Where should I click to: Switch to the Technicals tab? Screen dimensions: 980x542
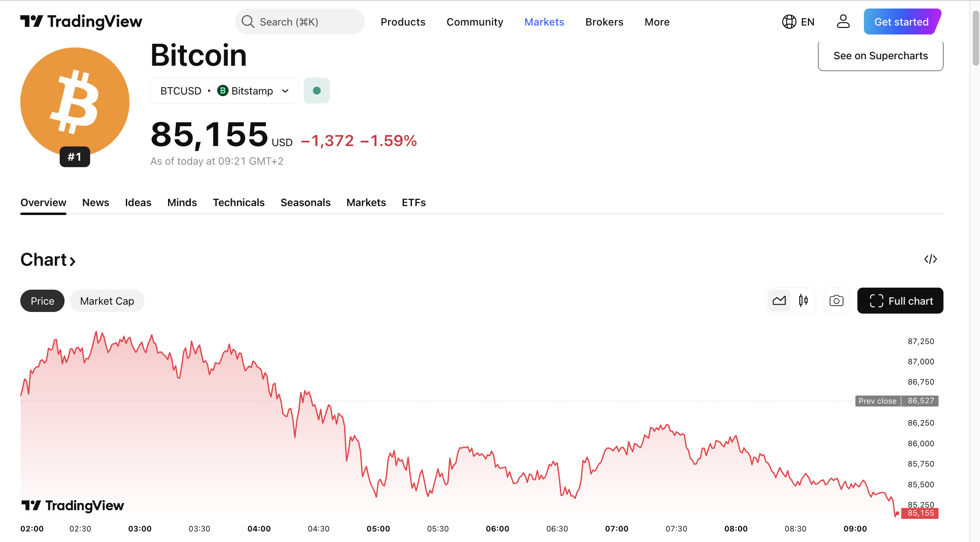click(x=239, y=202)
